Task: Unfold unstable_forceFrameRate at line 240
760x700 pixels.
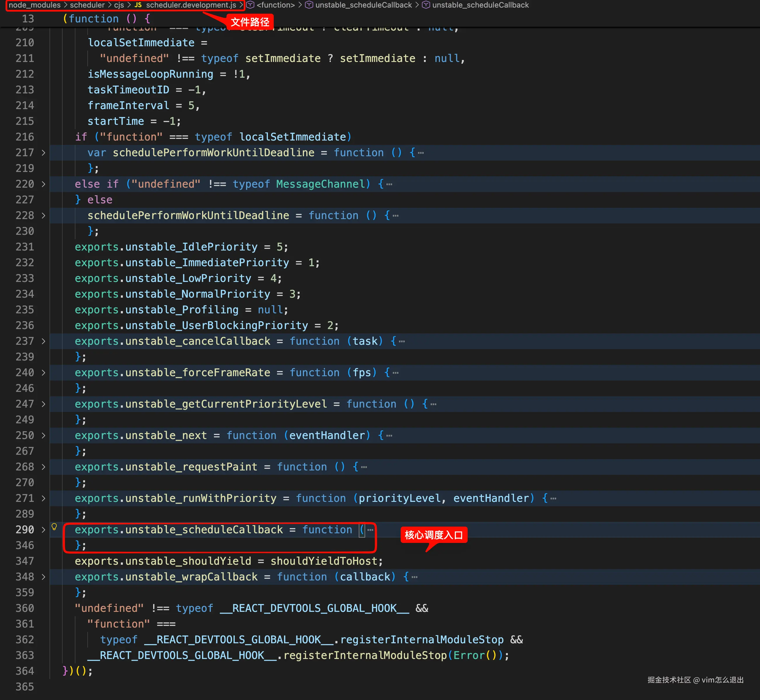Action: pos(43,373)
